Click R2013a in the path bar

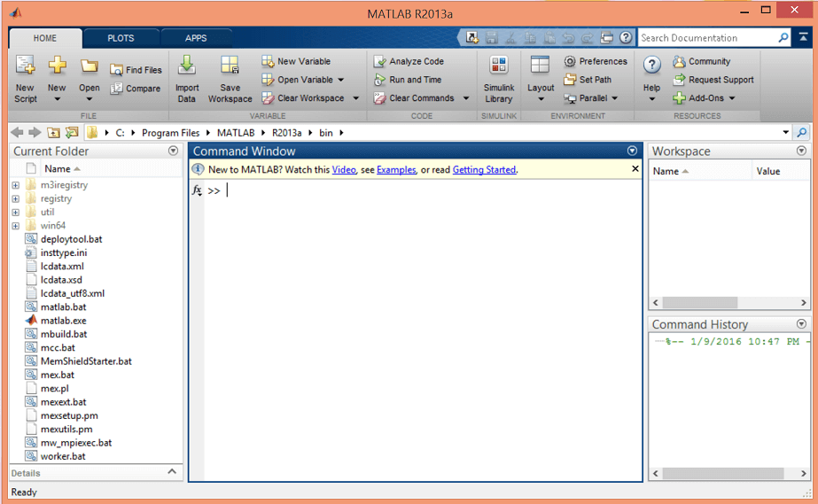tap(287, 133)
